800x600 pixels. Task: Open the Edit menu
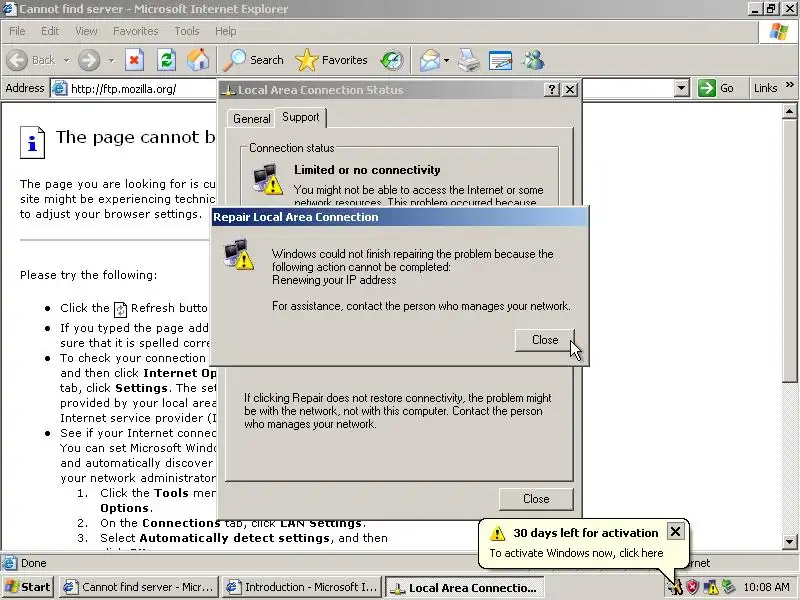50,31
